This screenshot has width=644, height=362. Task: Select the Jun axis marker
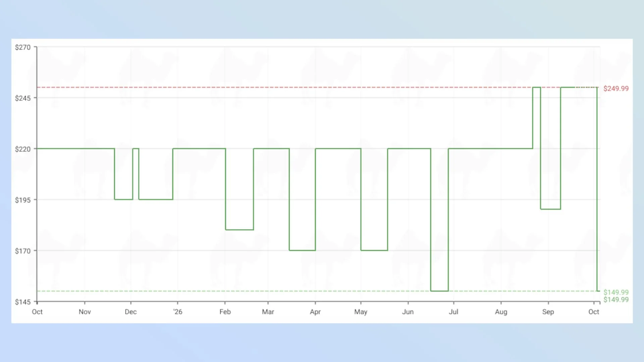coord(408,312)
